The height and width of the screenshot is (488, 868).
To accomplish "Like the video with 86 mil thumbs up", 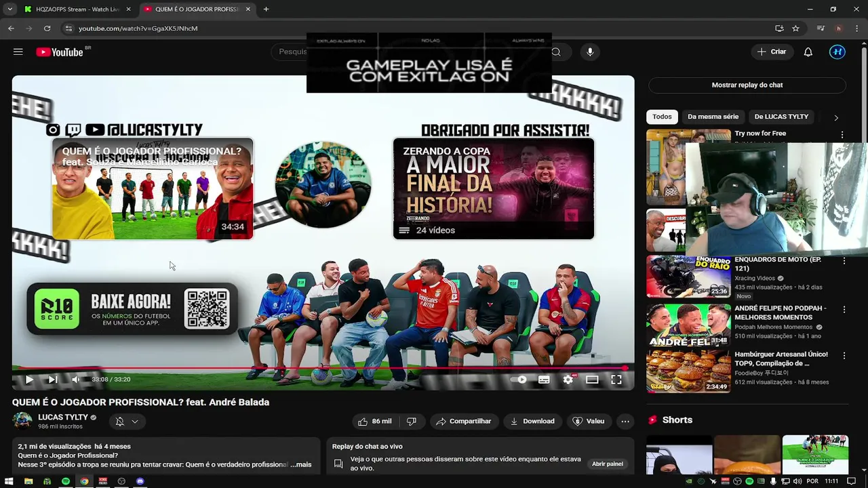I will [374, 422].
